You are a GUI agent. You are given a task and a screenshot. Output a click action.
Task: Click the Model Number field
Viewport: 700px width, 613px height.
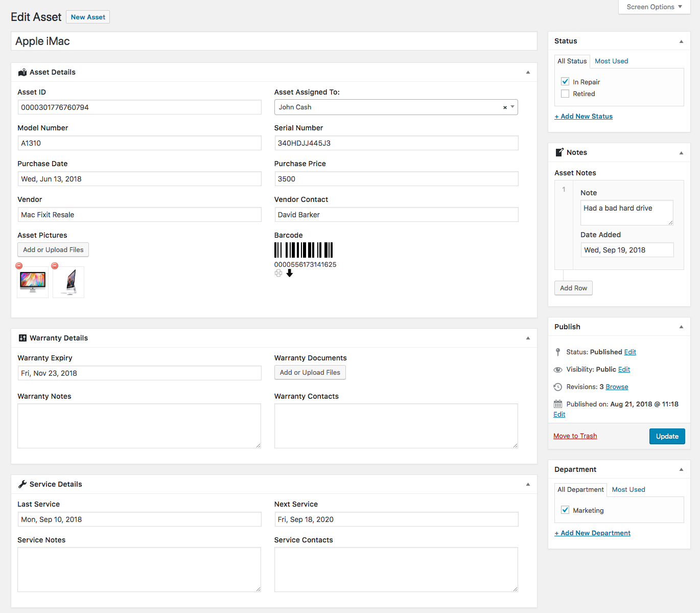(139, 143)
